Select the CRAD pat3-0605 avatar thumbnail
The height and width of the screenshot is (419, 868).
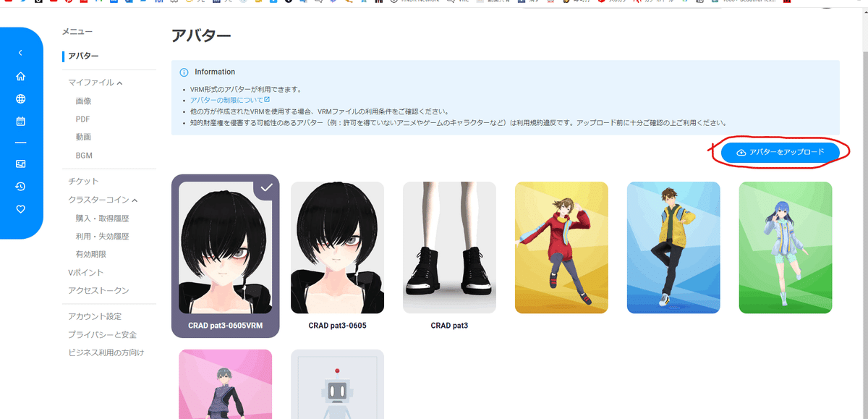[337, 247]
